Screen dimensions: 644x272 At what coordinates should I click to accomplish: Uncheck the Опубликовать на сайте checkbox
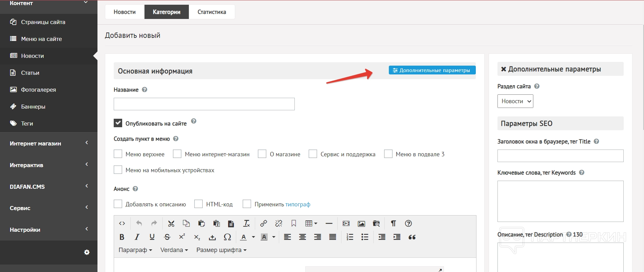tap(118, 123)
